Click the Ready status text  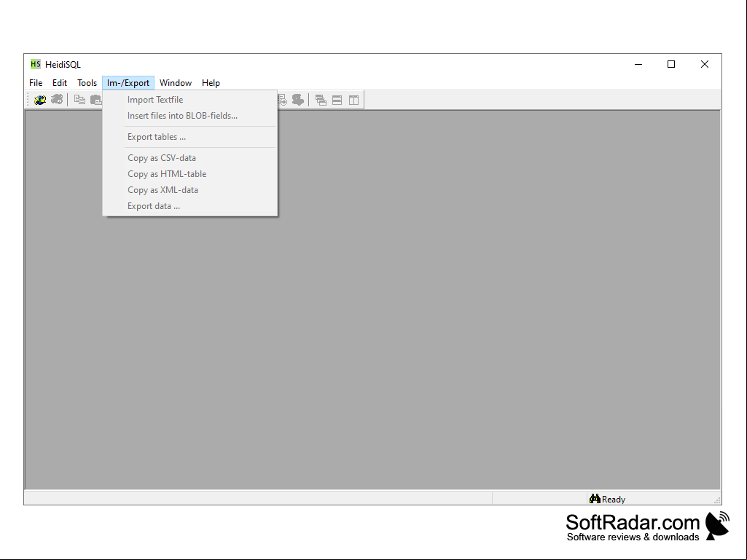tap(613, 499)
